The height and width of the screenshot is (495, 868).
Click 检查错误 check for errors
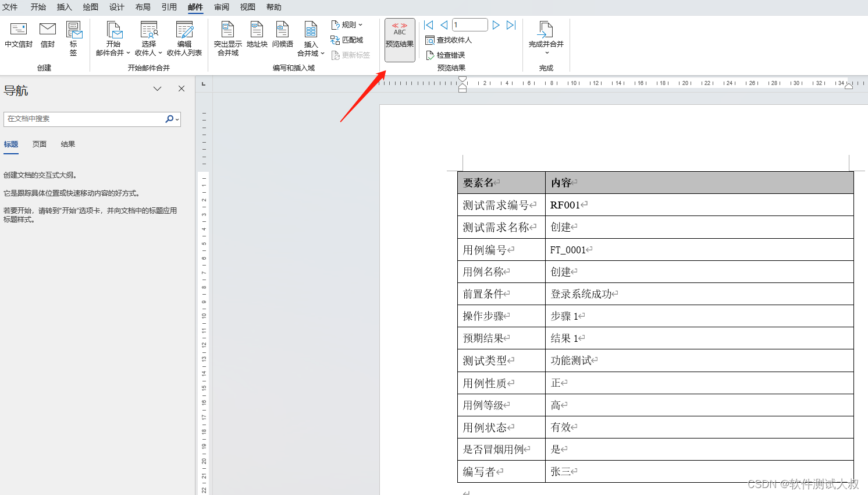[x=446, y=55]
